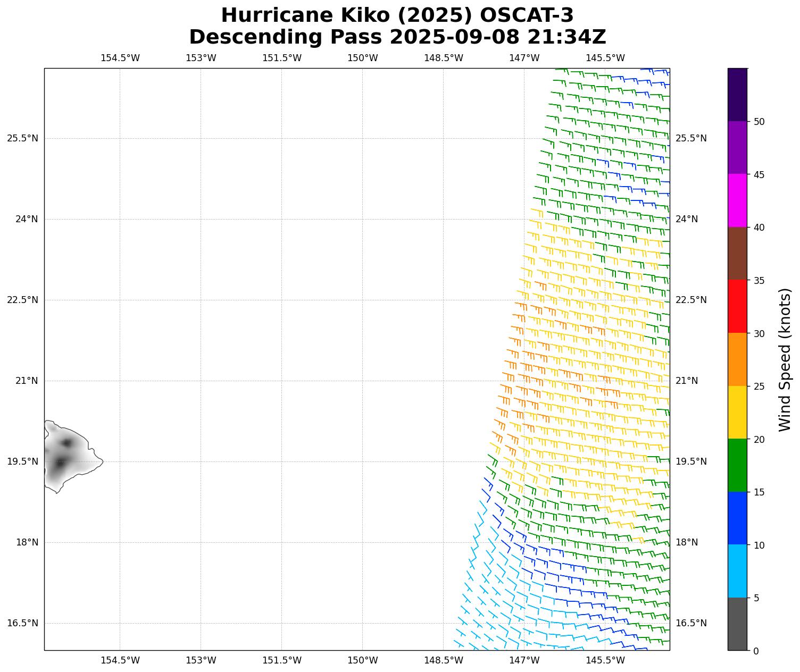800x672 pixels.
Task: Click the 21°N label on right axis
Action: [686, 381]
